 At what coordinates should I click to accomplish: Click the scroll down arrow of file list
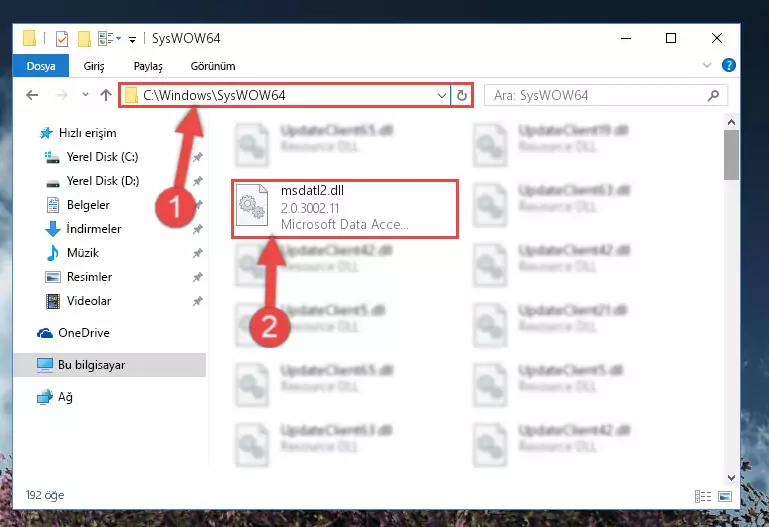(x=731, y=477)
